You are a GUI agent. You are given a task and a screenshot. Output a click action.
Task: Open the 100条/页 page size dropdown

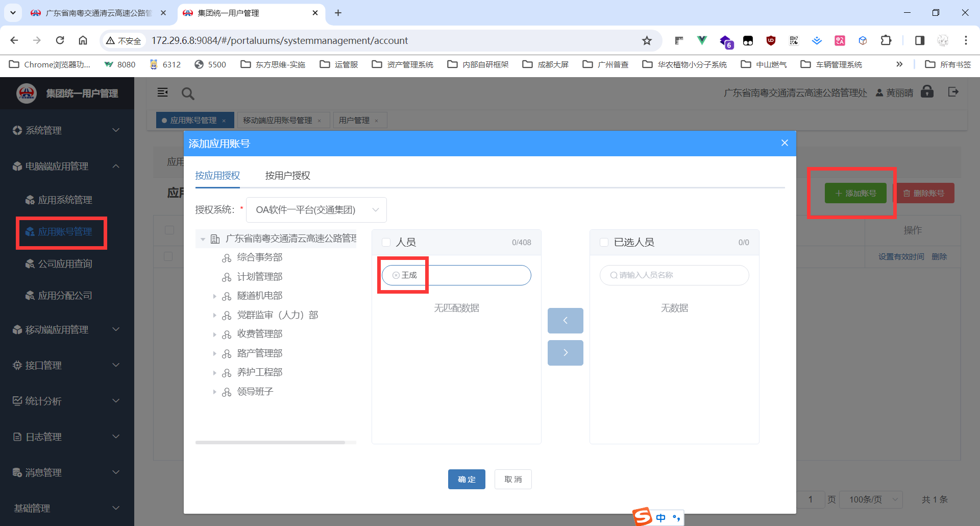[x=872, y=499]
